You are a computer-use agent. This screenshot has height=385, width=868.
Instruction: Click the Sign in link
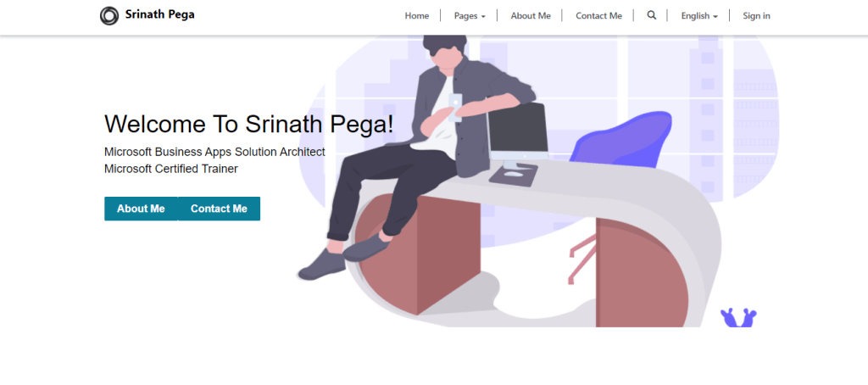(x=756, y=16)
